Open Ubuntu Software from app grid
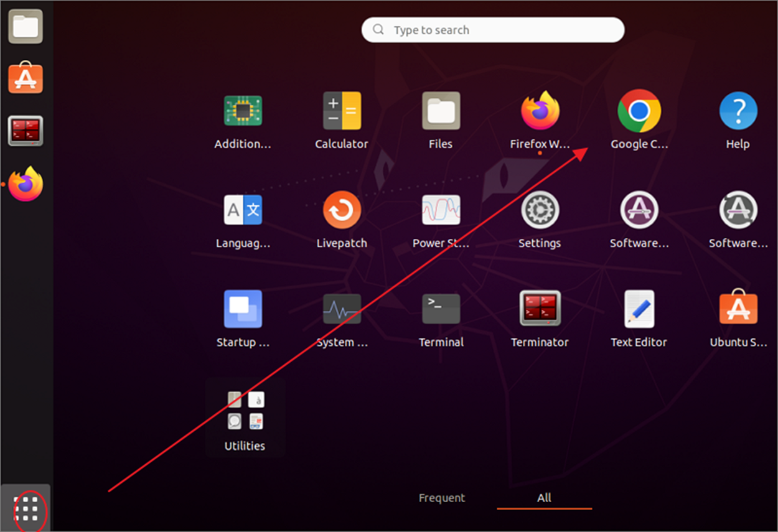The width and height of the screenshot is (778, 532). click(x=738, y=307)
